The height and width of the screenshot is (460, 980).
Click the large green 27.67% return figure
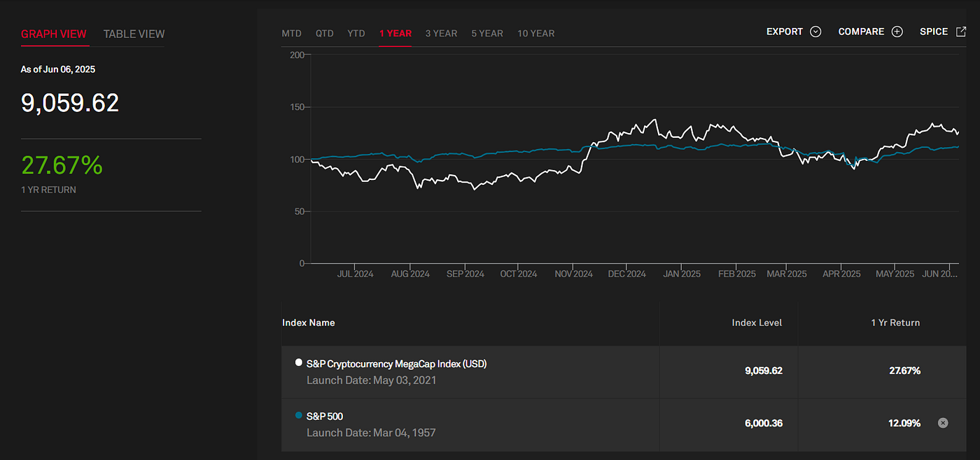[62, 165]
